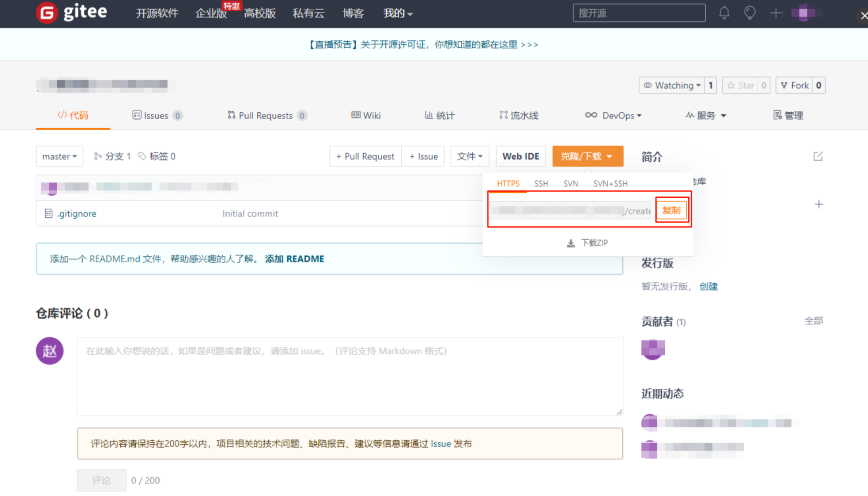
Task: Click the plus create icon in header
Action: point(776,13)
